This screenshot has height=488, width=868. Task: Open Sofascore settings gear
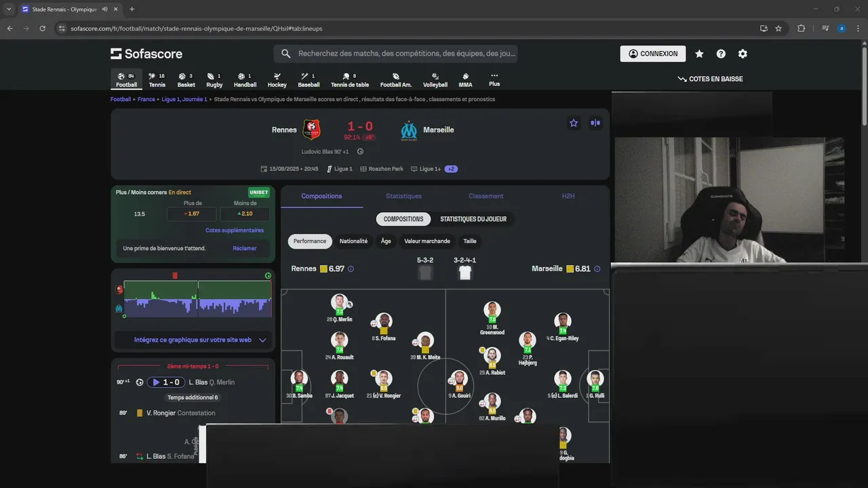coord(743,54)
